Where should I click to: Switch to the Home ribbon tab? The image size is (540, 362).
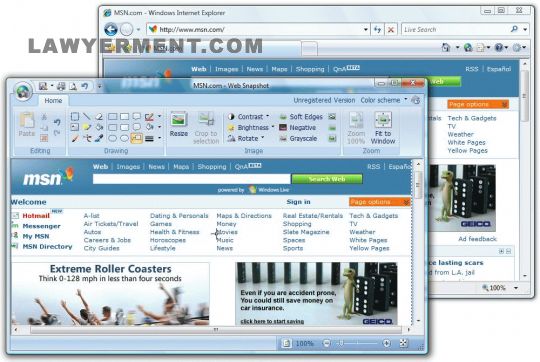point(53,101)
